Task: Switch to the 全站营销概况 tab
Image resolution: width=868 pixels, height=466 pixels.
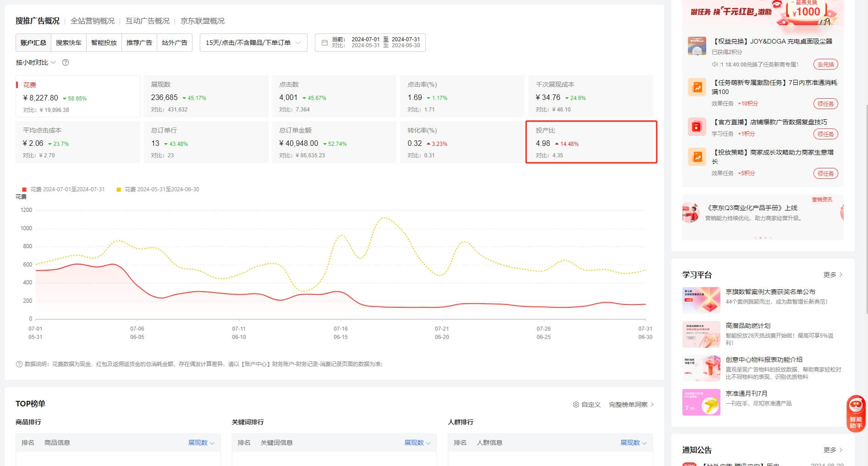Action: (93, 21)
